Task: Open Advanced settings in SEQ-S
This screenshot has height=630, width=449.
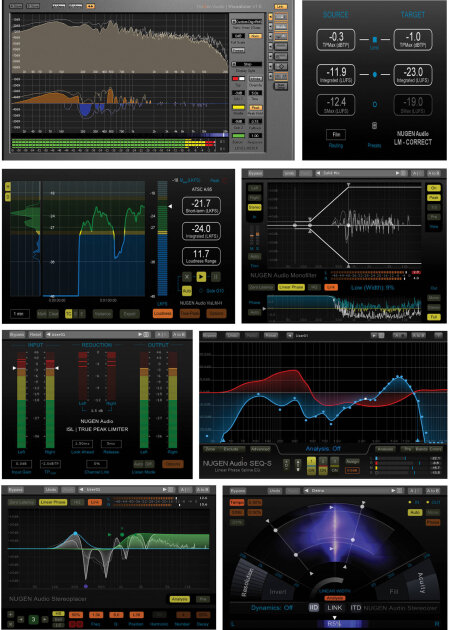Action: 260,449
